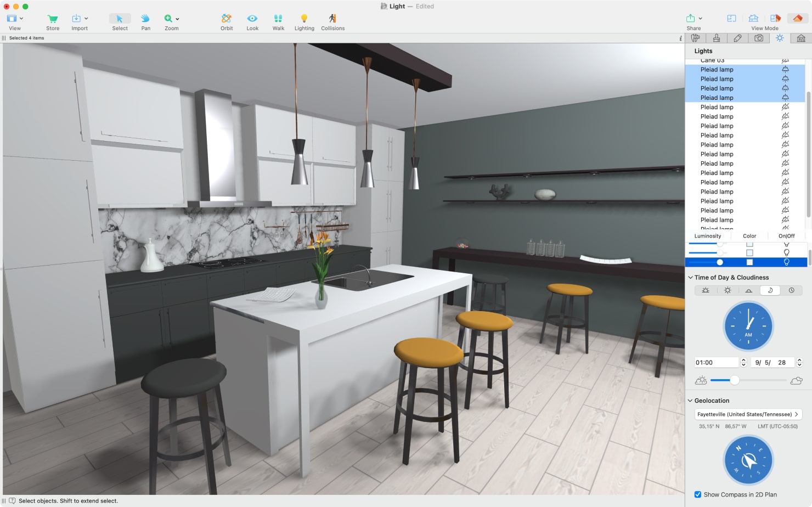Screen dimensions: 812x507
Task: Click the 9/5/28 date input field
Action: click(773, 362)
